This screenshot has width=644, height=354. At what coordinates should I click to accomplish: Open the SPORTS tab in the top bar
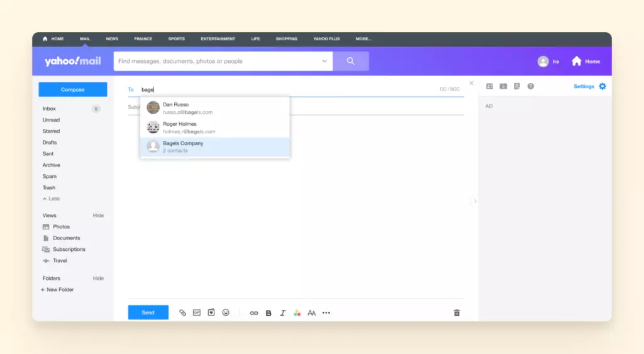(x=177, y=38)
